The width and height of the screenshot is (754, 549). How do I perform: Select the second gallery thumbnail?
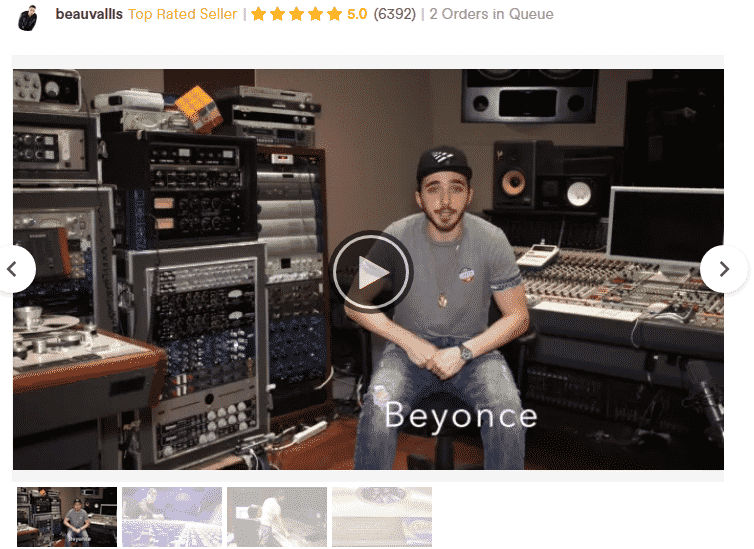coord(172,517)
